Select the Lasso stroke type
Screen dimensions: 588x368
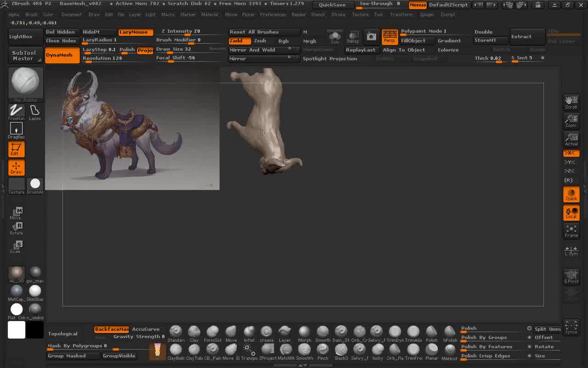34,113
